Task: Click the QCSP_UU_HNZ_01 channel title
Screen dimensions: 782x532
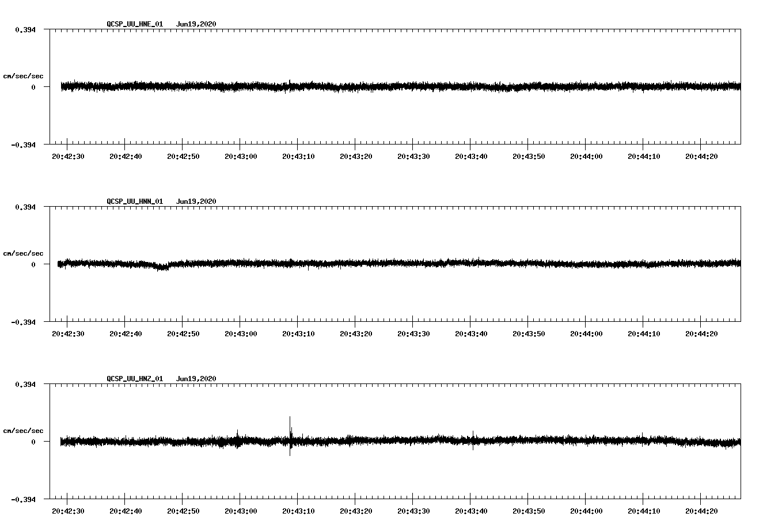Action: point(134,379)
